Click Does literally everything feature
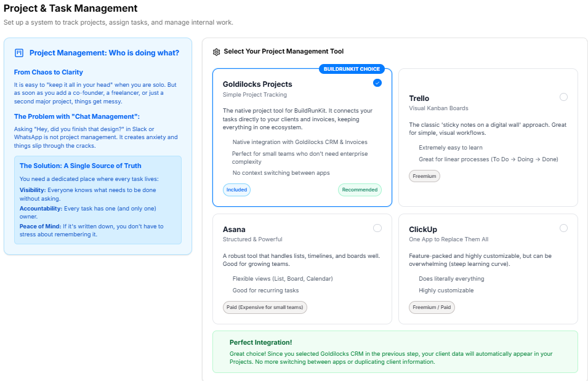The image size is (588, 381). [x=451, y=279]
